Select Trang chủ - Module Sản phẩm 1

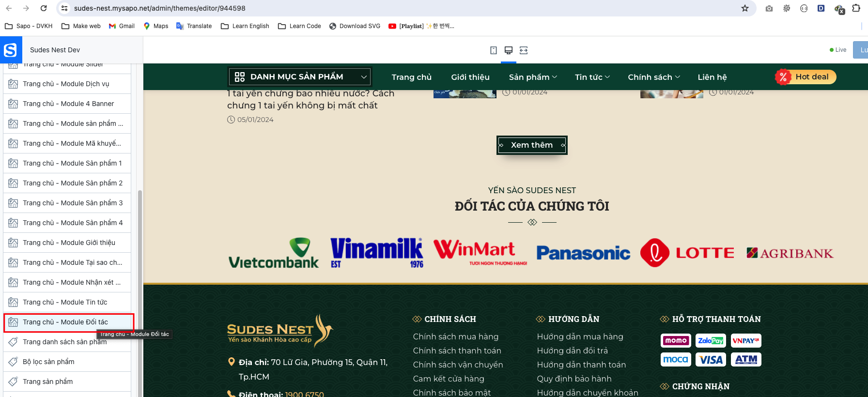tap(67, 163)
